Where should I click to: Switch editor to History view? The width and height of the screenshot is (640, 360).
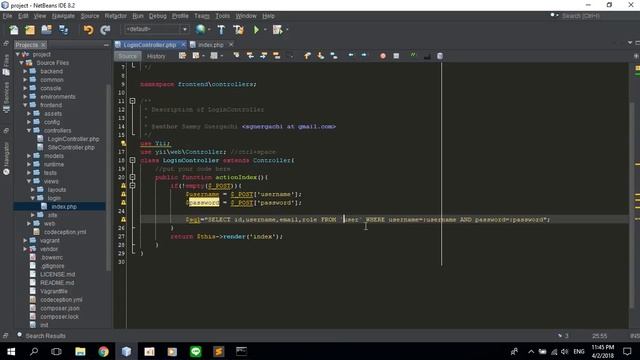[156, 56]
